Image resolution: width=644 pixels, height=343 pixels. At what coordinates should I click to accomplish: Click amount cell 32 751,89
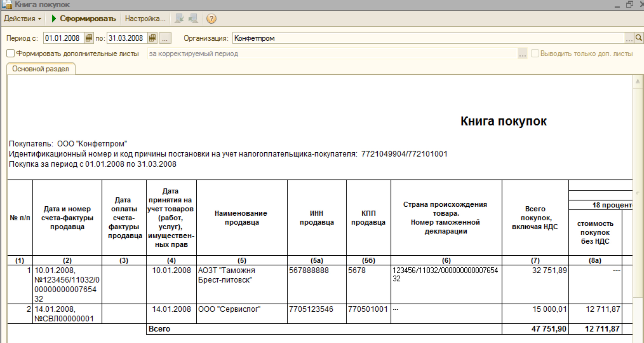coord(535,284)
